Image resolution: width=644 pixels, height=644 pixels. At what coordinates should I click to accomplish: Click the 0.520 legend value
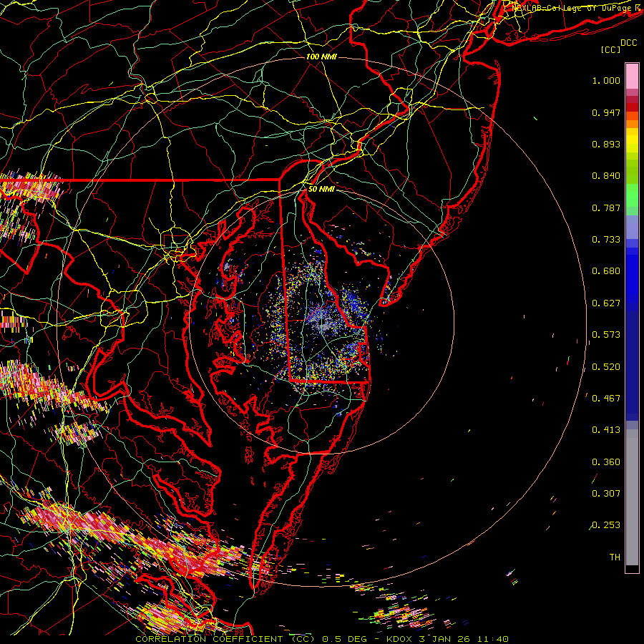(x=606, y=367)
